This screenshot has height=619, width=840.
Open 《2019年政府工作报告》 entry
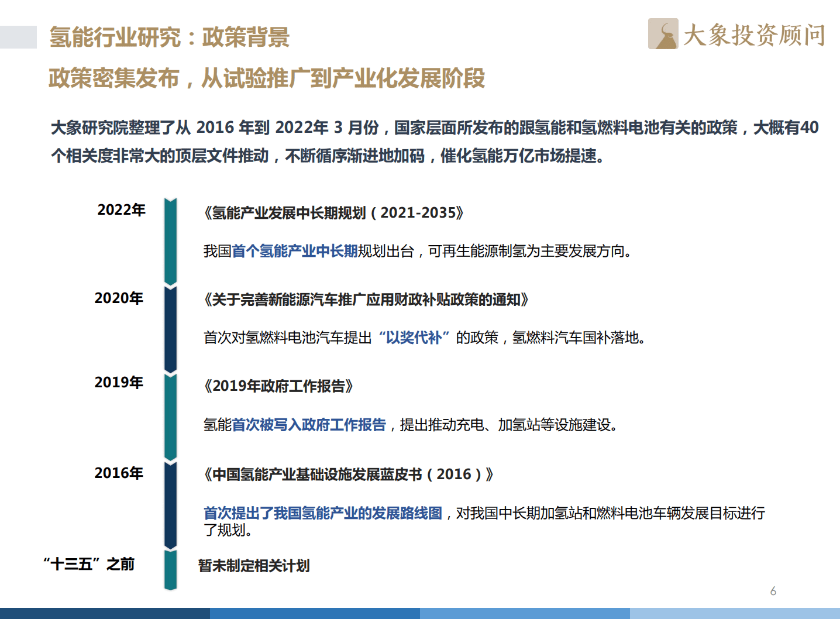280,385
